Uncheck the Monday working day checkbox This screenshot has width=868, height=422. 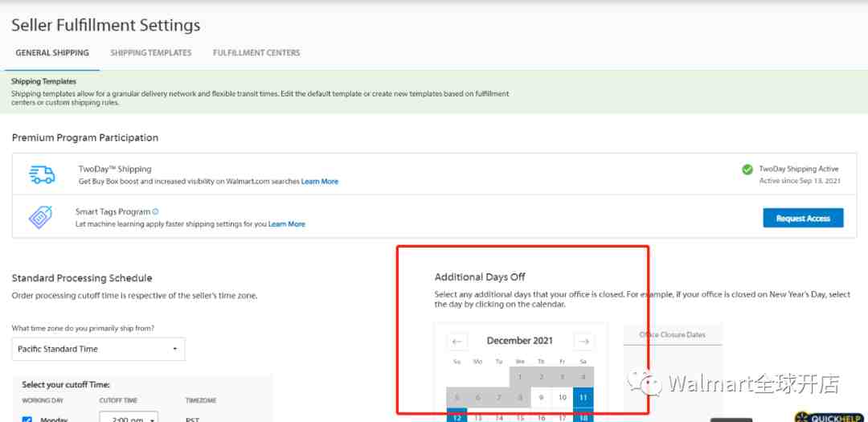click(x=27, y=420)
